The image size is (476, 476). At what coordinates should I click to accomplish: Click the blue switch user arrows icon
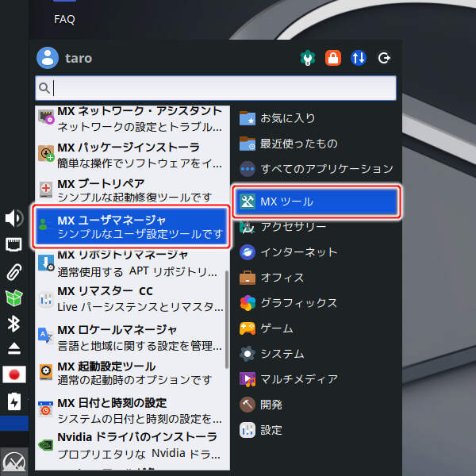click(x=359, y=58)
